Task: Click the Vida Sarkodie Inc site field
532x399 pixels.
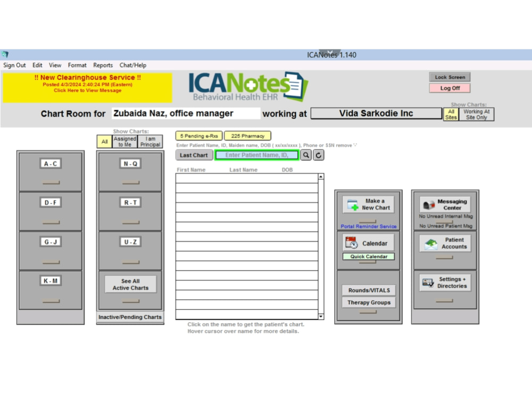Action: coord(376,113)
